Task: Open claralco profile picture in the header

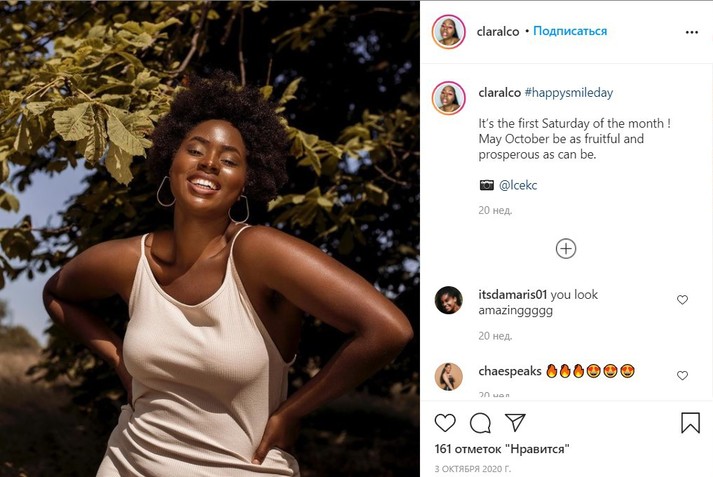Action: pyautogui.click(x=449, y=32)
